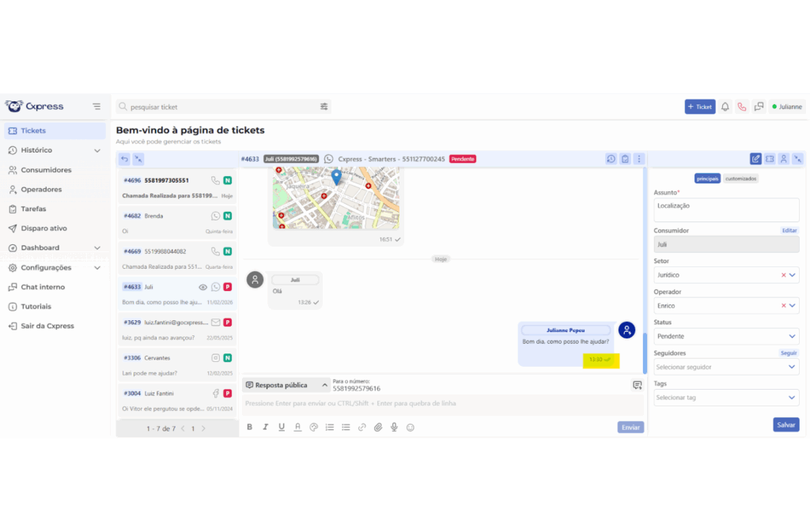This screenshot has height=532, width=810.
Task: Open quick replies icon beside recipient number
Action: pyautogui.click(x=637, y=385)
